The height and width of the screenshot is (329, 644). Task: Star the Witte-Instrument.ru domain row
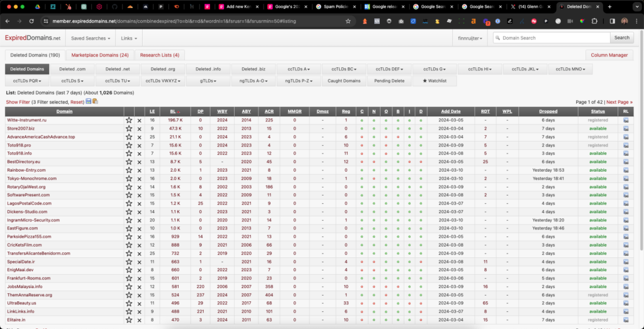click(x=129, y=120)
